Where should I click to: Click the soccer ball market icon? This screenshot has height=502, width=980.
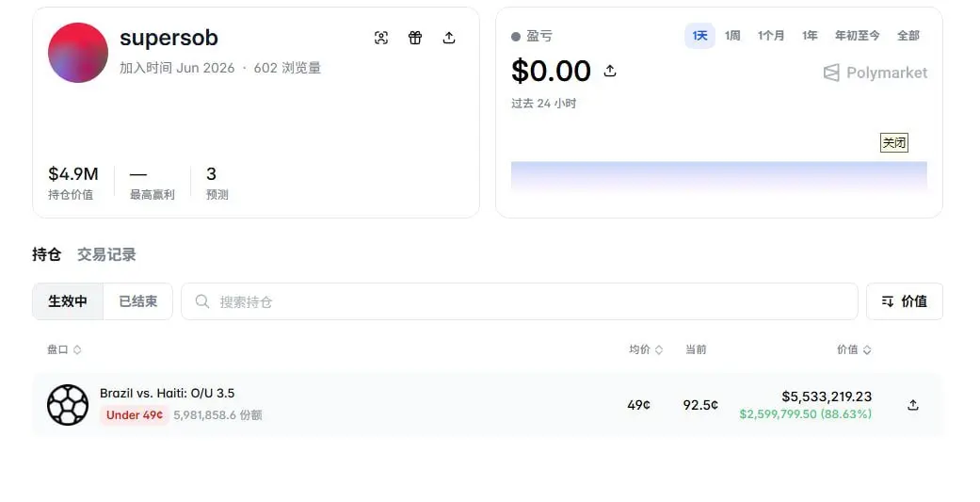pos(68,404)
